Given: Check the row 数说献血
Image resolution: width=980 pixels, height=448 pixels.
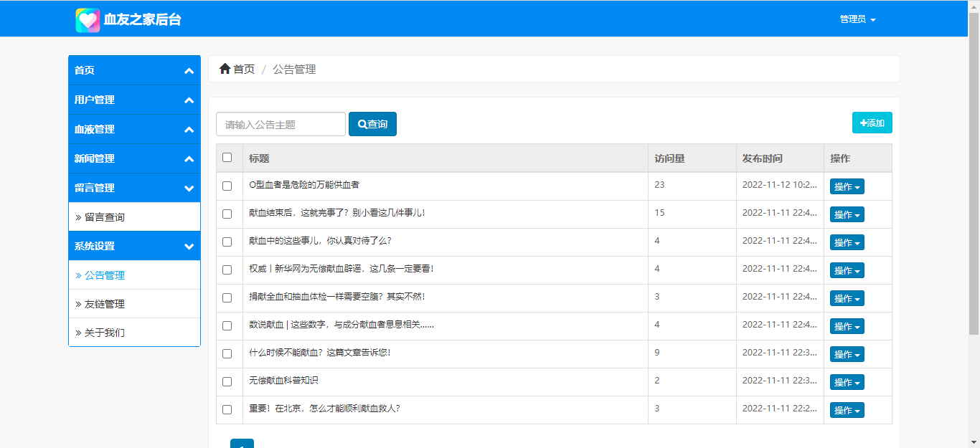Looking at the screenshot, I should coord(227,325).
